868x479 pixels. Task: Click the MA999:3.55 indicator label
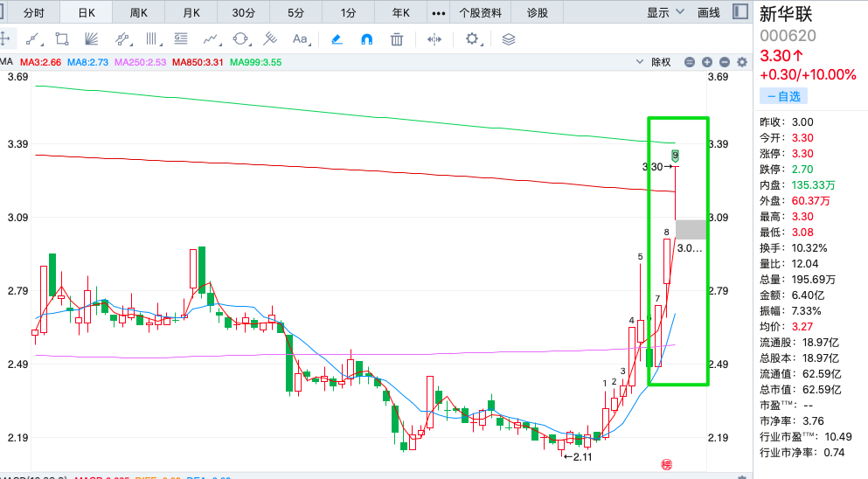tap(256, 62)
